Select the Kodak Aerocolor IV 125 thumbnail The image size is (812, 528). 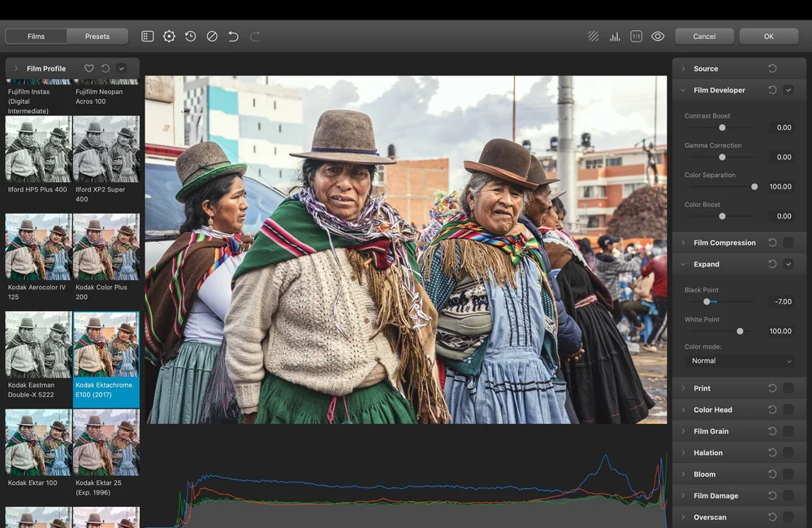tap(38, 247)
